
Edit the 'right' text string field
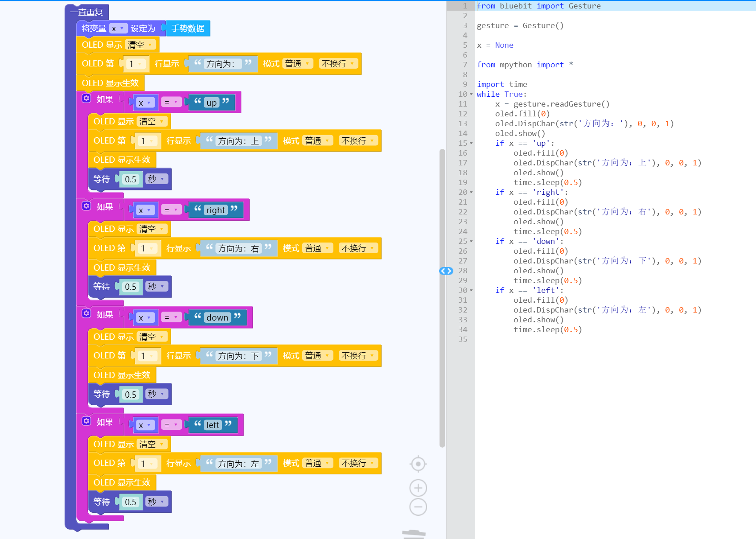click(216, 210)
